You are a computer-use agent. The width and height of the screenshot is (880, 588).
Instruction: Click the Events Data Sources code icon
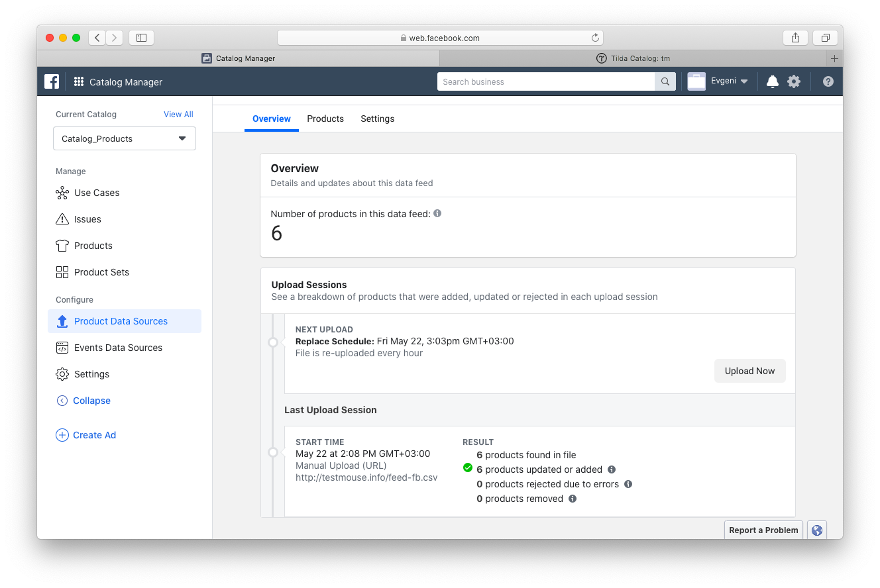tap(62, 348)
